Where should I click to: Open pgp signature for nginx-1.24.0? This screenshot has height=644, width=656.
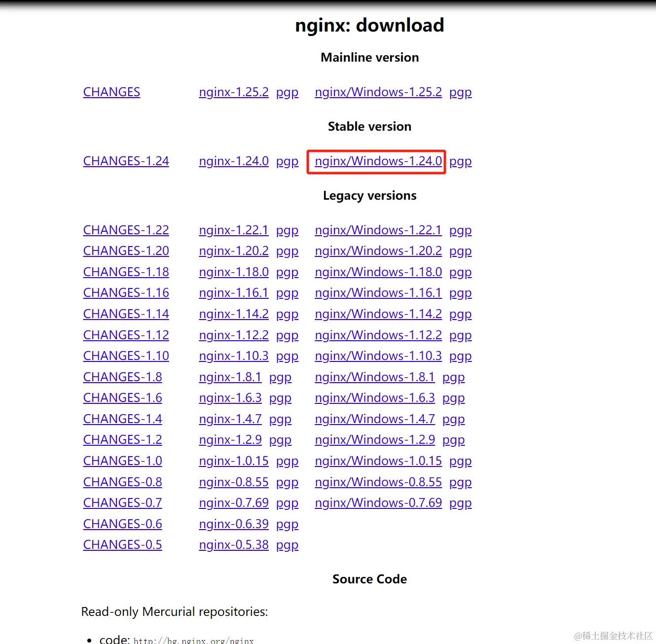[287, 162]
